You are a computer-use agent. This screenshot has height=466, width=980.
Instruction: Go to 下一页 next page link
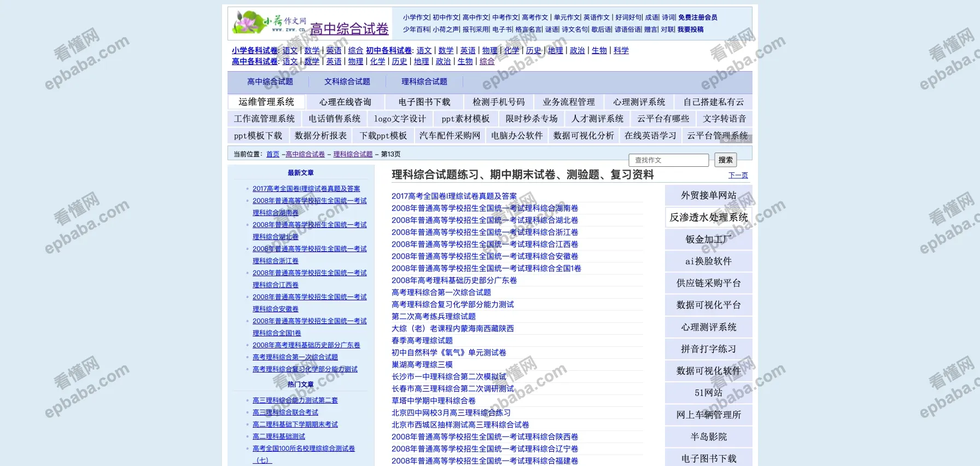pos(738,175)
